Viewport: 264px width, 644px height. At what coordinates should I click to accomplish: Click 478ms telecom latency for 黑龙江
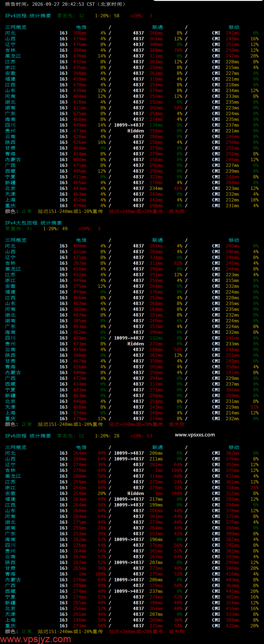click(x=80, y=56)
